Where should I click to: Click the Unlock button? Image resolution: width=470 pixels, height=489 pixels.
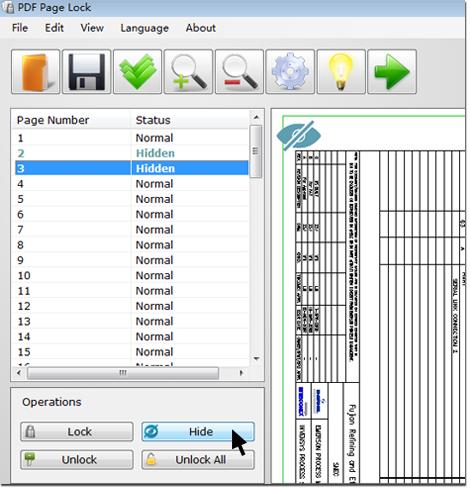77,460
